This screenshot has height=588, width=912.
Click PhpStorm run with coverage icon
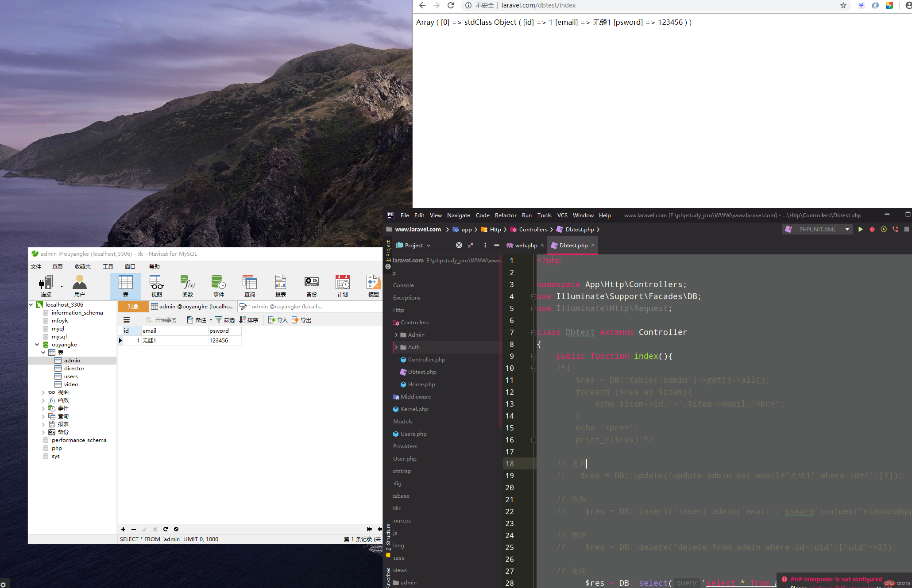click(884, 229)
